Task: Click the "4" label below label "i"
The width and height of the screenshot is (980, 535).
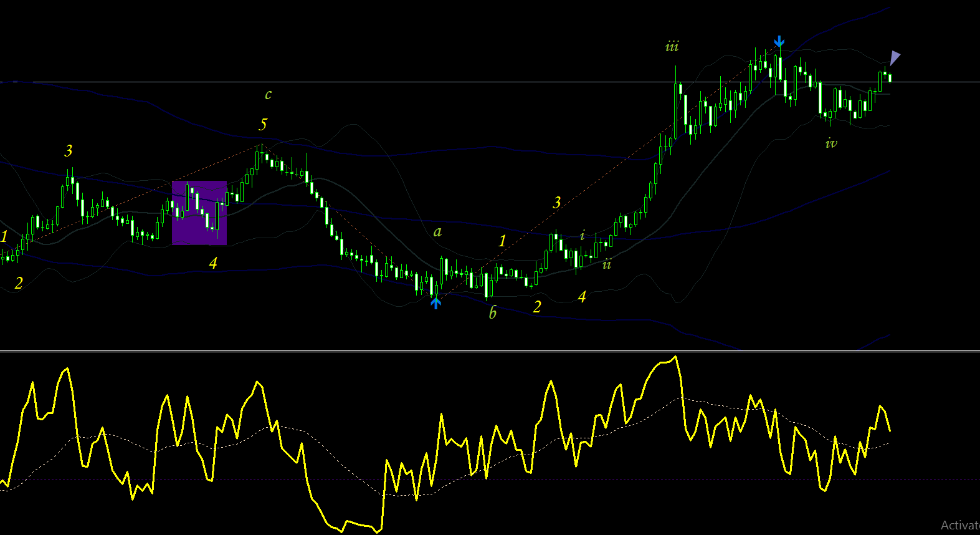Action: click(582, 296)
